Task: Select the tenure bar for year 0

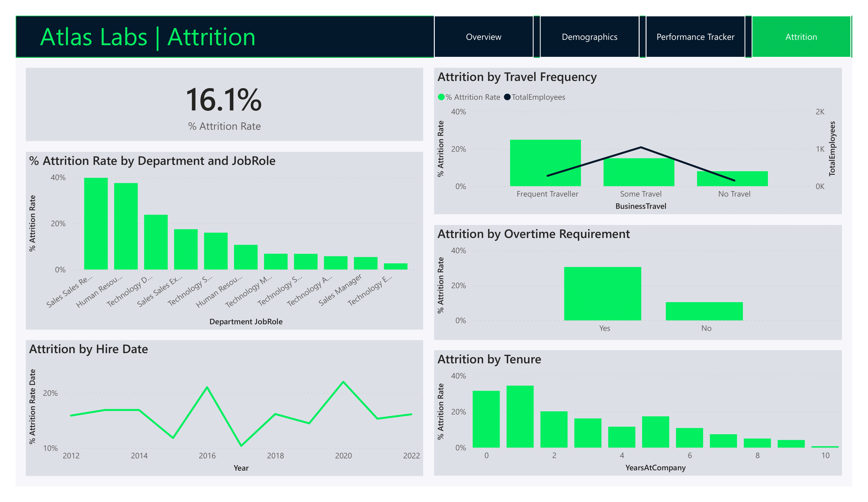Action: [x=486, y=419]
